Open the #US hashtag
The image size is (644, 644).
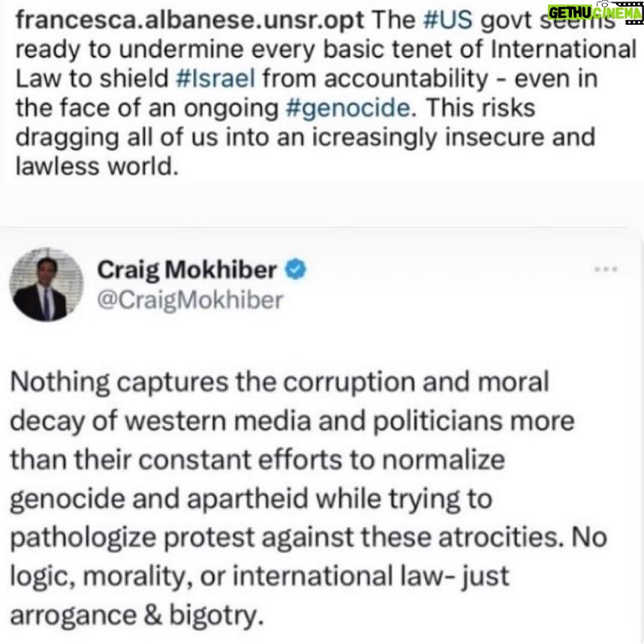tap(447, 20)
